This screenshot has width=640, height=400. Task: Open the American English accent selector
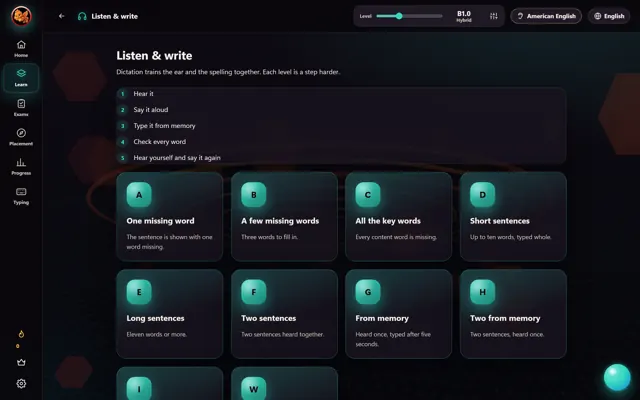coord(546,16)
